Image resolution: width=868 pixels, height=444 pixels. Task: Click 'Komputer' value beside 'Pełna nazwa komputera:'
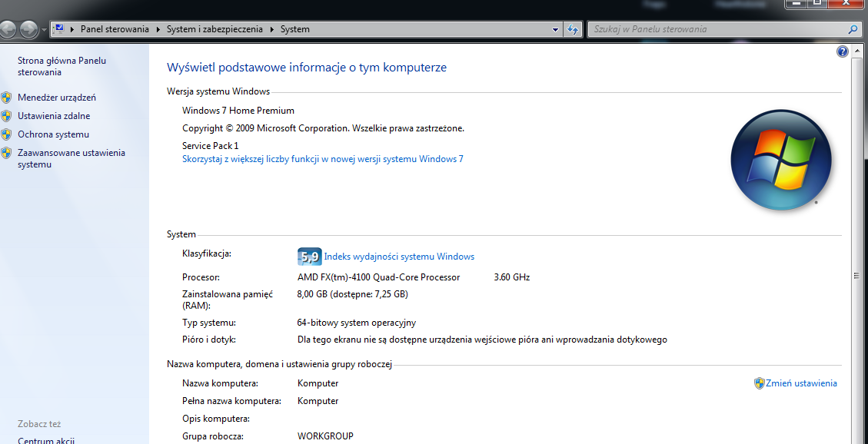(x=318, y=401)
